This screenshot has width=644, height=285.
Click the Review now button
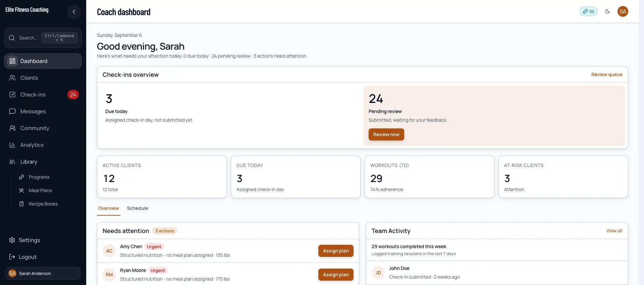point(386,134)
